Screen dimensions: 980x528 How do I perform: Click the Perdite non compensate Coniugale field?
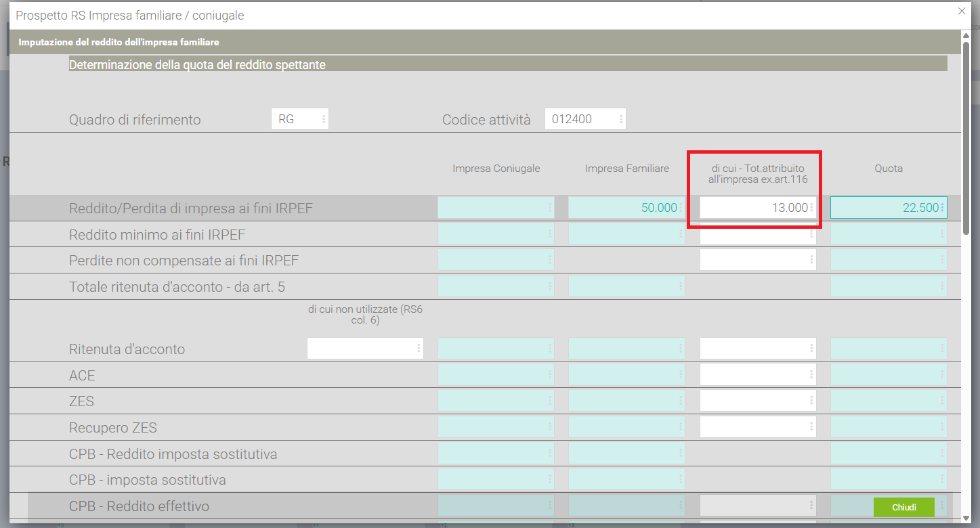pyautogui.click(x=496, y=260)
